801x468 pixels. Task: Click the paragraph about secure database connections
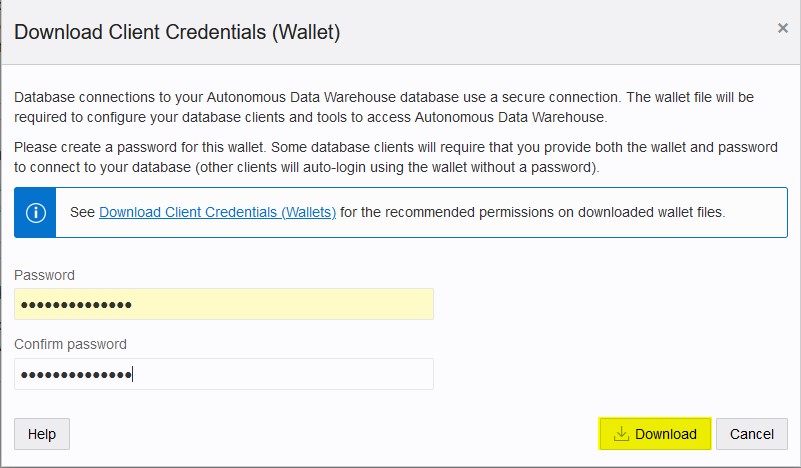click(x=384, y=107)
